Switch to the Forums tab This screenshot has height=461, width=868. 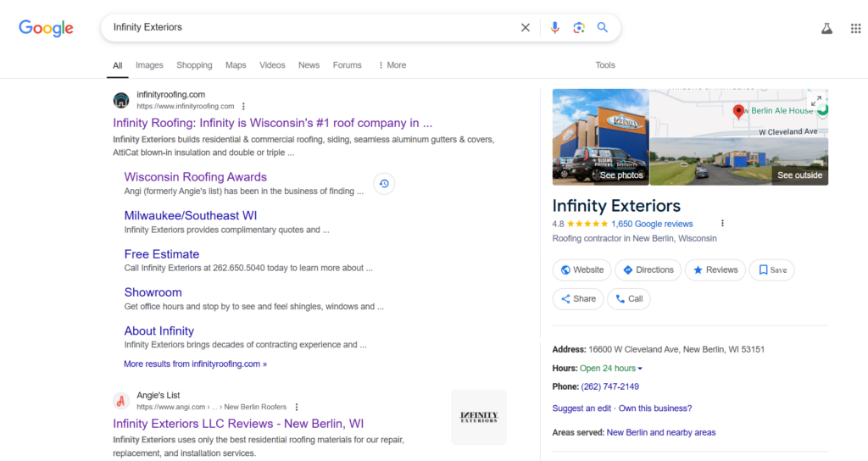click(x=347, y=65)
